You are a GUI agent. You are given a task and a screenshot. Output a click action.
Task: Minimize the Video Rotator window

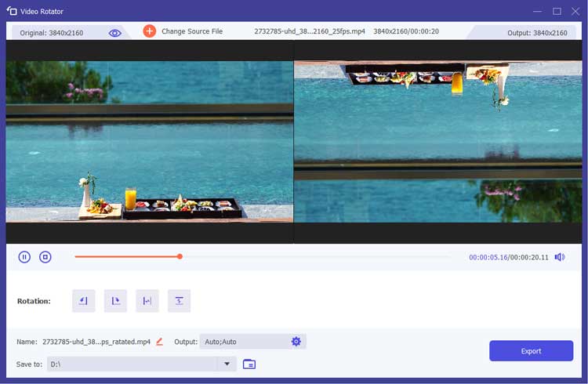coord(537,11)
